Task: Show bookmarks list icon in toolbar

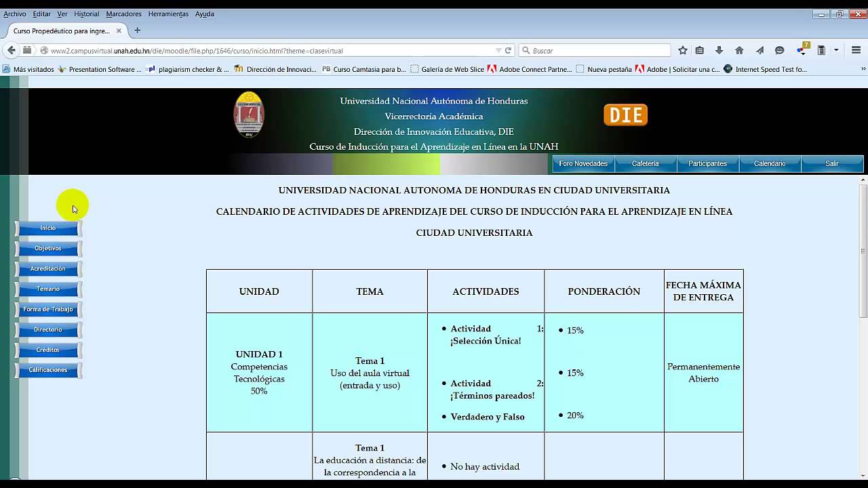Action: pos(700,50)
